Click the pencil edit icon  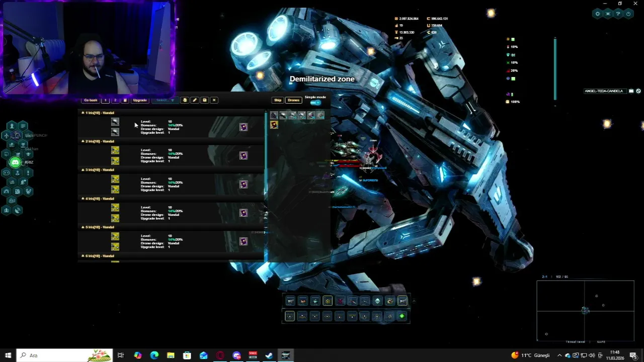pyautogui.click(x=195, y=100)
